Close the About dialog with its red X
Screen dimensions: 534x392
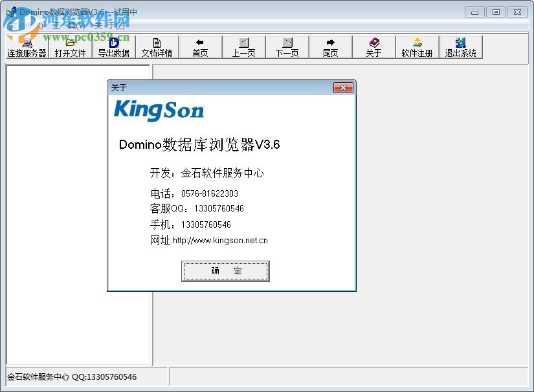(344, 88)
